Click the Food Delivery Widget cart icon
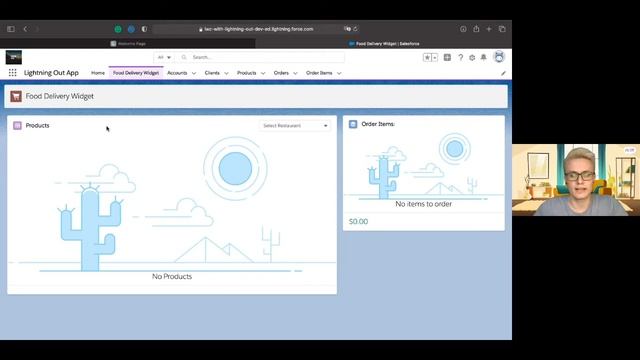The height and width of the screenshot is (360, 640). [x=16, y=96]
